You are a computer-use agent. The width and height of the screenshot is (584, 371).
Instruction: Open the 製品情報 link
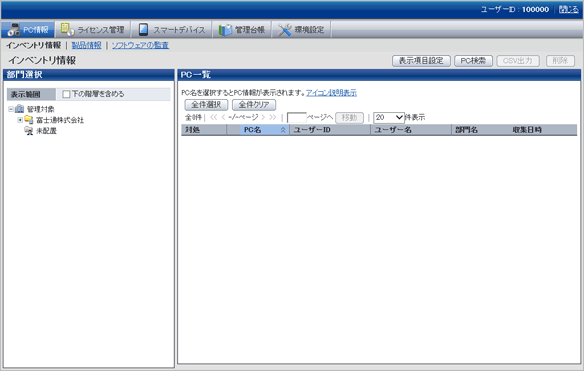pyautogui.click(x=86, y=45)
